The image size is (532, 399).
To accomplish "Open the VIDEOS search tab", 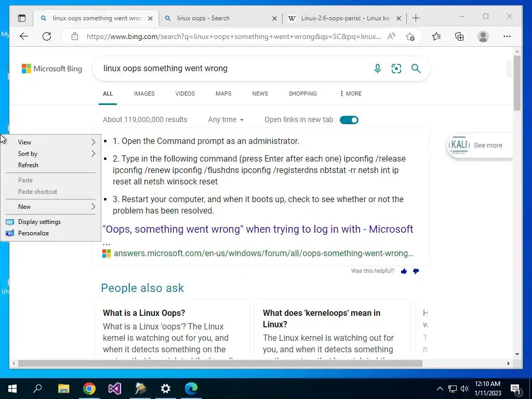I will [185, 94].
